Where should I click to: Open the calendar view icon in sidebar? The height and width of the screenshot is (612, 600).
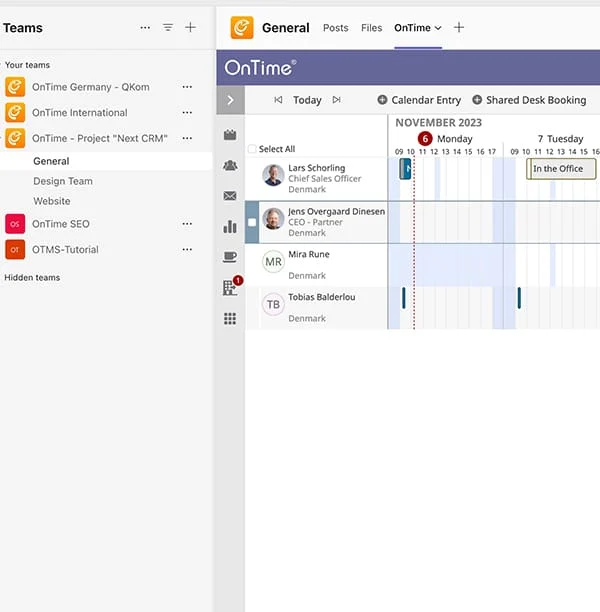click(x=230, y=135)
